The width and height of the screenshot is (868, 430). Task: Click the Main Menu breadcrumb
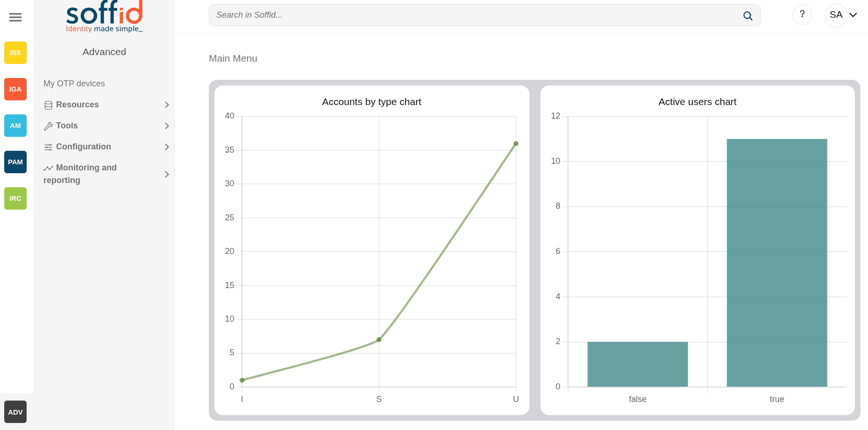(233, 58)
